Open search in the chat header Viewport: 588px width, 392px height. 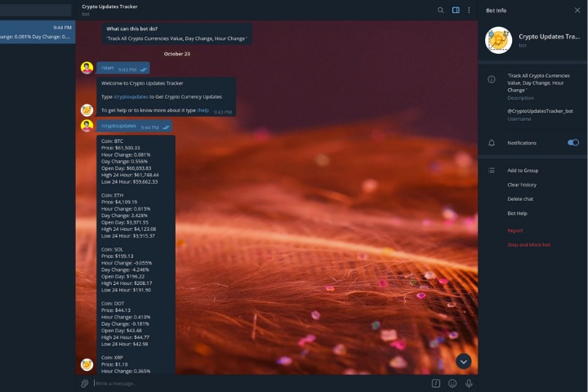pyautogui.click(x=440, y=10)
